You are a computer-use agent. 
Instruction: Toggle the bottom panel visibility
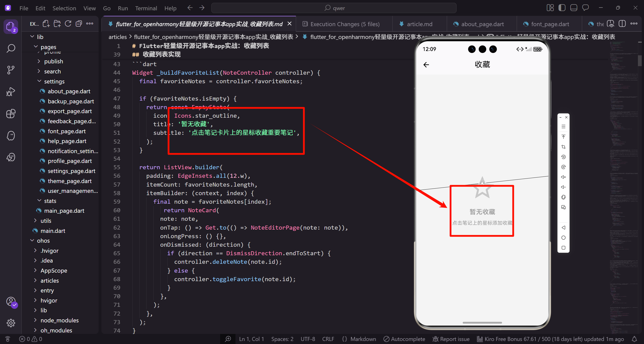pos(574,8)
